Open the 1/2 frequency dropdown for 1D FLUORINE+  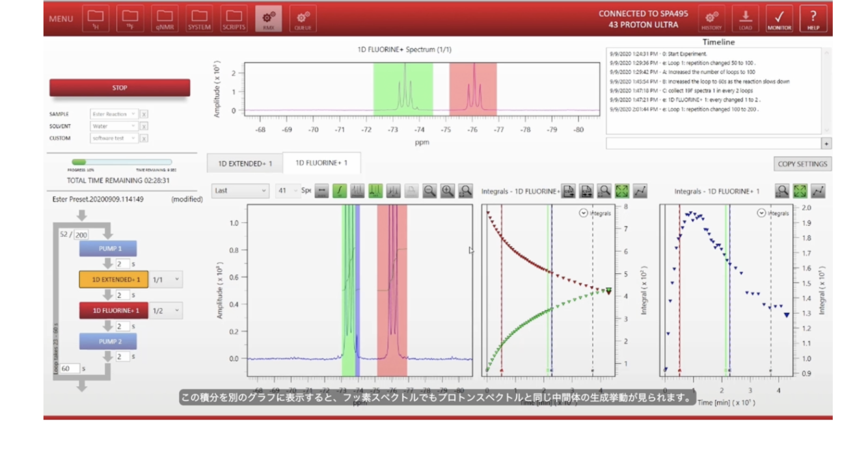pyautogui.click(x=167, y=311)
